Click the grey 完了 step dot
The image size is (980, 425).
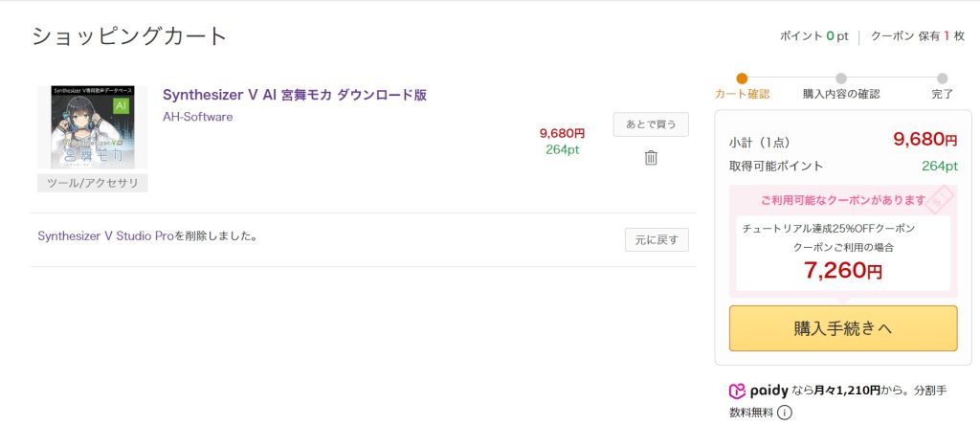coord(943,78)
